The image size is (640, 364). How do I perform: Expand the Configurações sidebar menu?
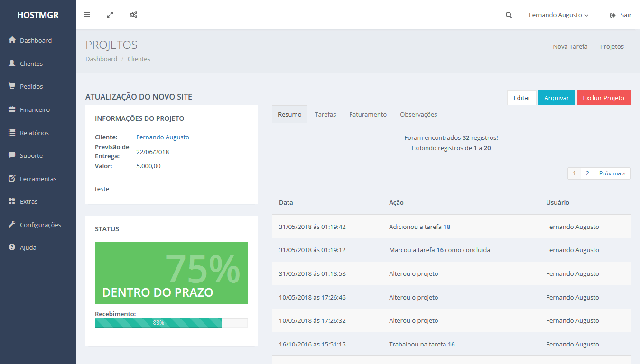coord(40,225)
